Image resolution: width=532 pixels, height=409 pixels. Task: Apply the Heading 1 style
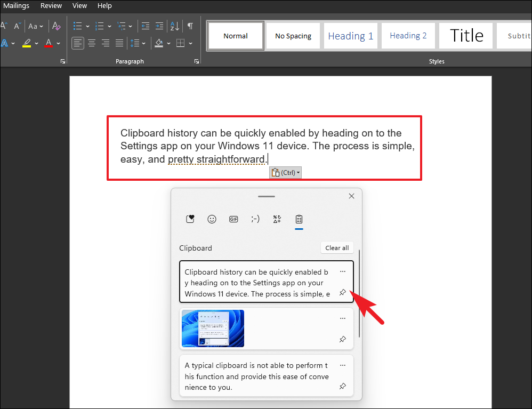tap(350, 35)
